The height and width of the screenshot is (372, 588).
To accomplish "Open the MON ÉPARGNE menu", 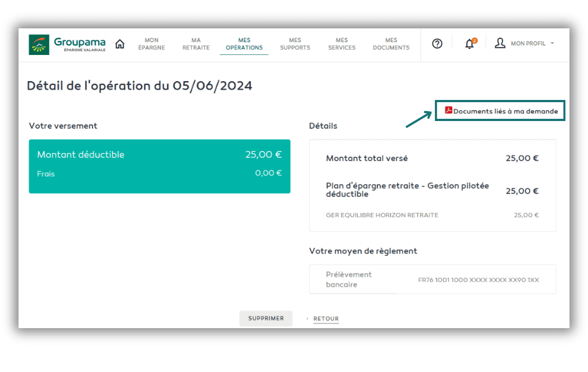I will tap(151, 44).
